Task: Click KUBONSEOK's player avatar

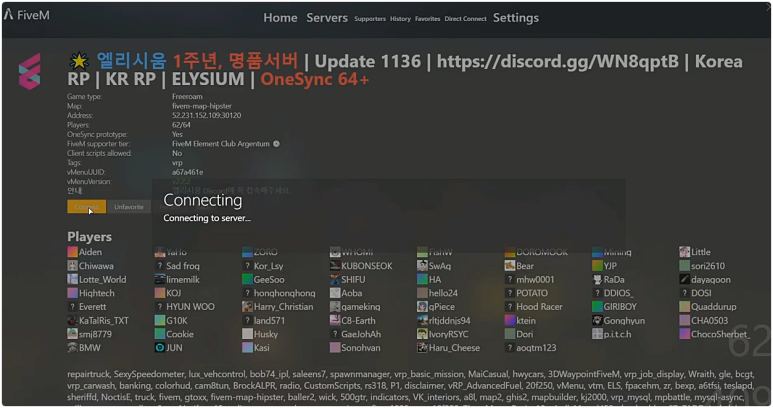Action: [x=335, y=266]
